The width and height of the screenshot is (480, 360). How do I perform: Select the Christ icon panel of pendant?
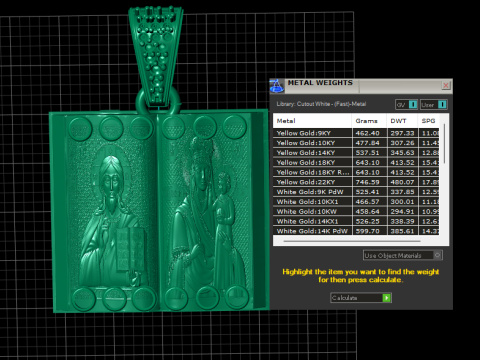click(110, 212)
